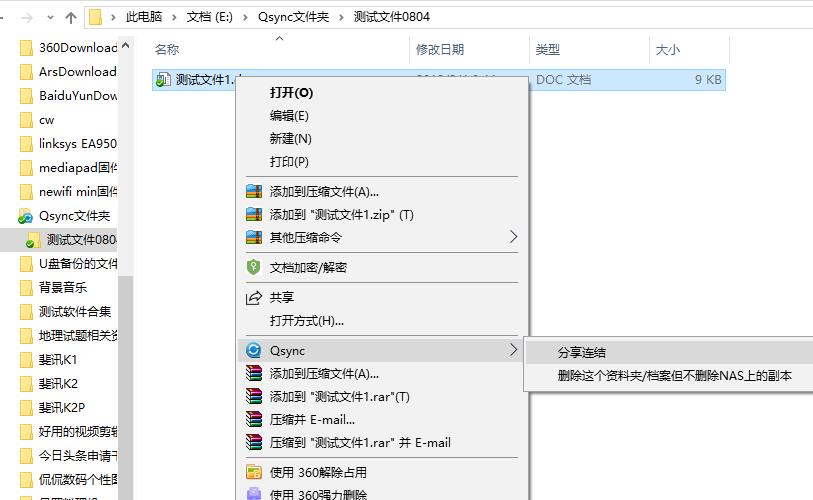Expand the chevron before 此电脑 in address bar
The height and width of the screenshot is (500, 813).
tap(113, 17)
